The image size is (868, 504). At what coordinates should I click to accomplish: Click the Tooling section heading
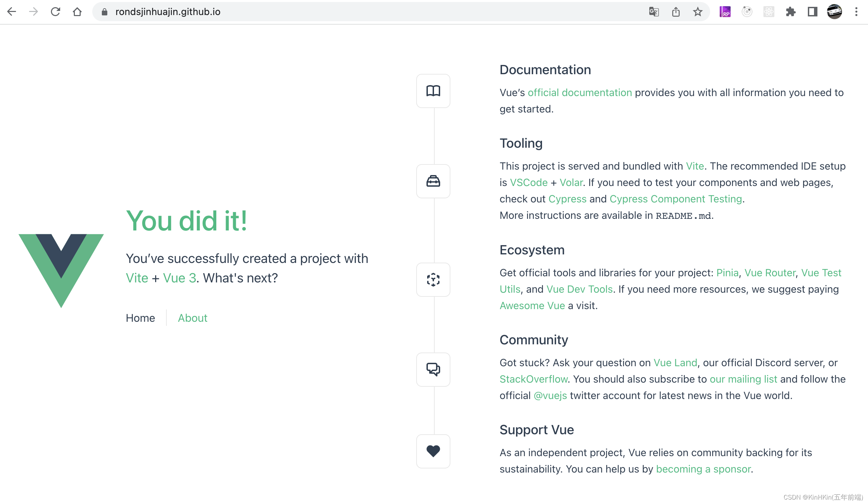521,143
